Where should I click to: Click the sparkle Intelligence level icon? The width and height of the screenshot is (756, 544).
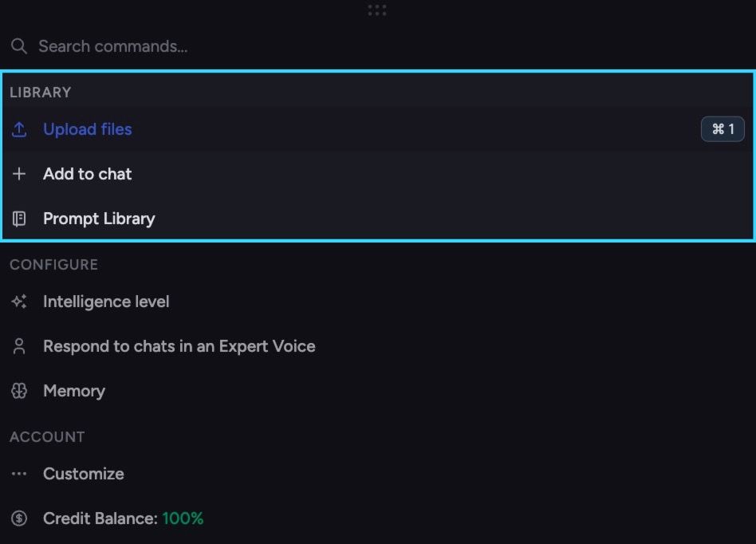[x=19, y=302]
